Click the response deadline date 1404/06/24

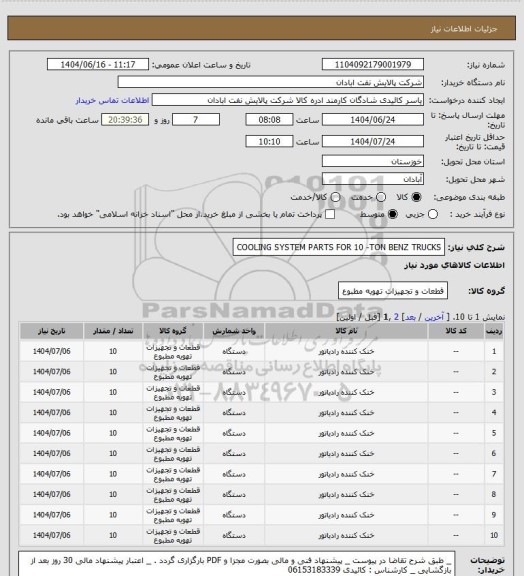tap(373, 120)
